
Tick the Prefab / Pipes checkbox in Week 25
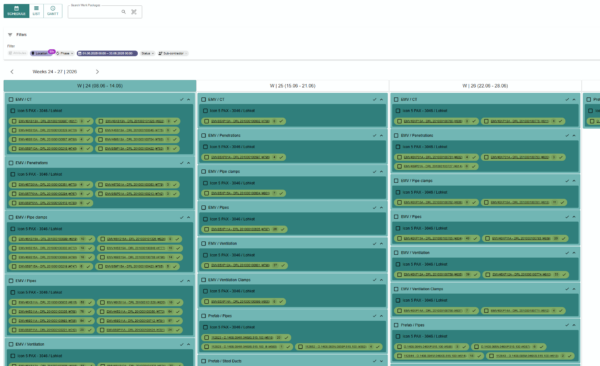[204, 316]
